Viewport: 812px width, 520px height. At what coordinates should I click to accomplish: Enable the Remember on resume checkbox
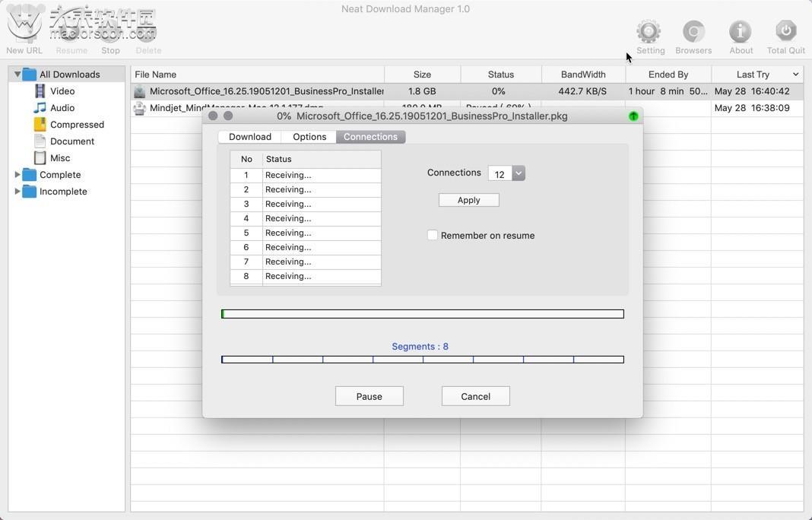(433, 235)
